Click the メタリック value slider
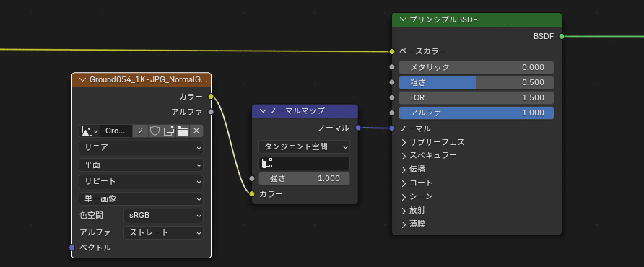This screenshot has height=267, width=644. pos(477,67)
